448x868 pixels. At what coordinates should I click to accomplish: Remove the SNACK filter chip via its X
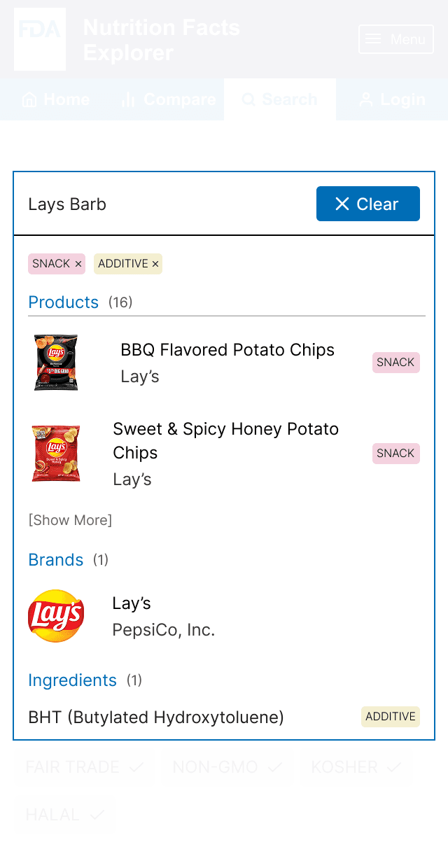[x=77, y=264]
